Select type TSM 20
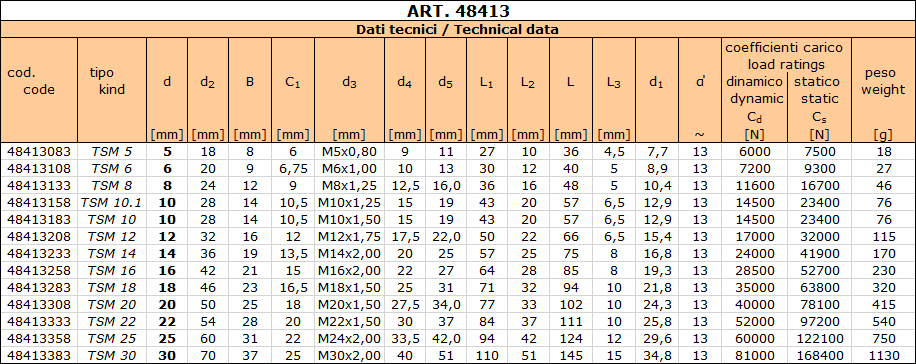 point(112,304)
